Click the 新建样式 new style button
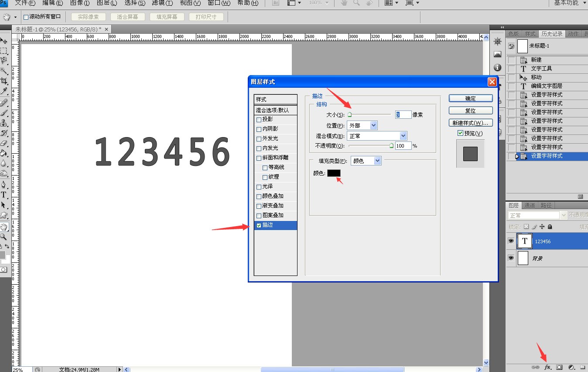The width and height of the screenshot is (588, 372). (471, 123)
